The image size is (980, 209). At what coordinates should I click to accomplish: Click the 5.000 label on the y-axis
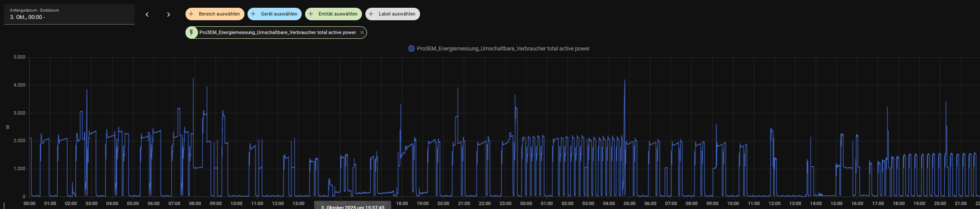(x=19, y=57)
